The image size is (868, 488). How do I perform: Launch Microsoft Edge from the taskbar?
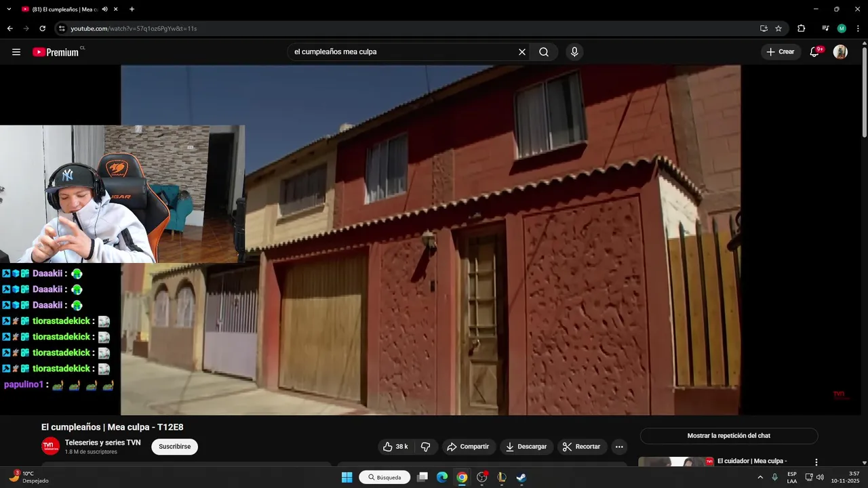[442, 477]
